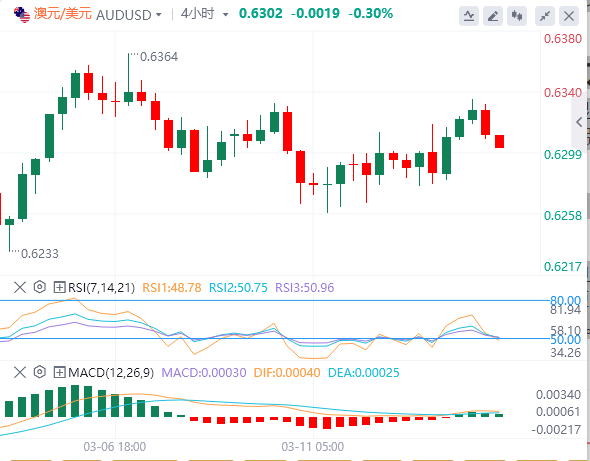Click the MACD(12,26,9) label
The image size is (590, 461).
[x=111, y=373]
